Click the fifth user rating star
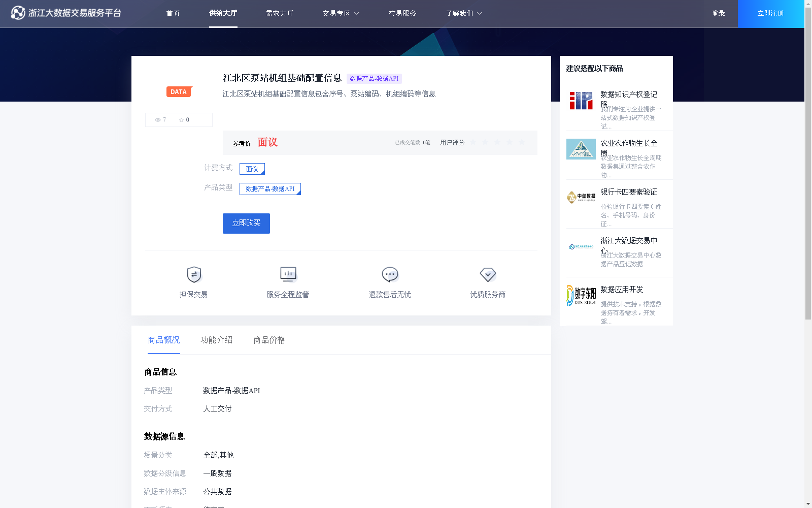812x508 pixels. pyautogui.click(x=522, y=142)
